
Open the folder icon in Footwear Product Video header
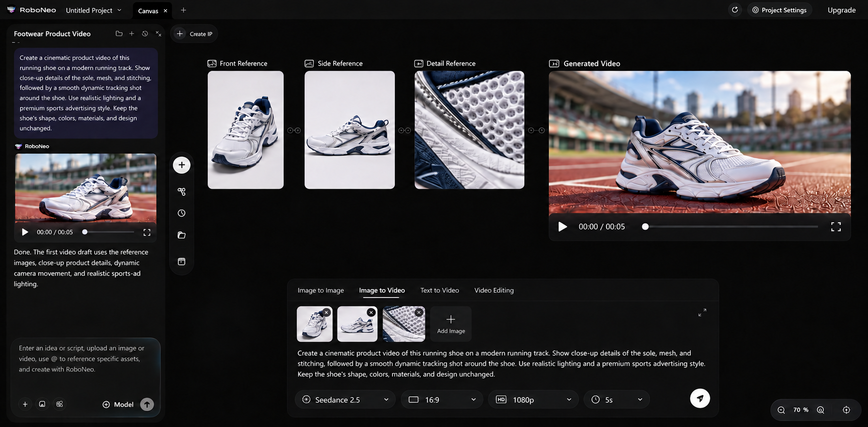(x=119, y=33)
